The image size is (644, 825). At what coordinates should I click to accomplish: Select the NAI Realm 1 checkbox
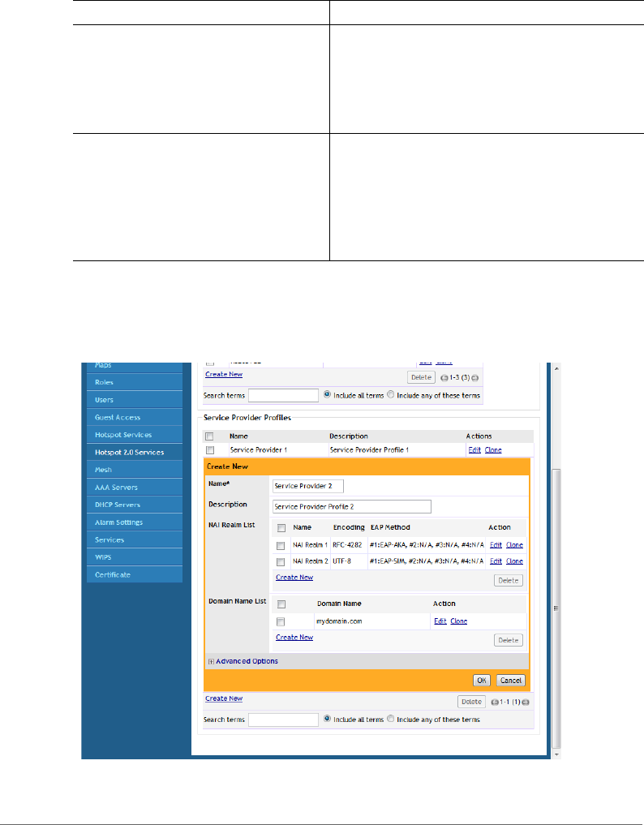coord(281,546)
